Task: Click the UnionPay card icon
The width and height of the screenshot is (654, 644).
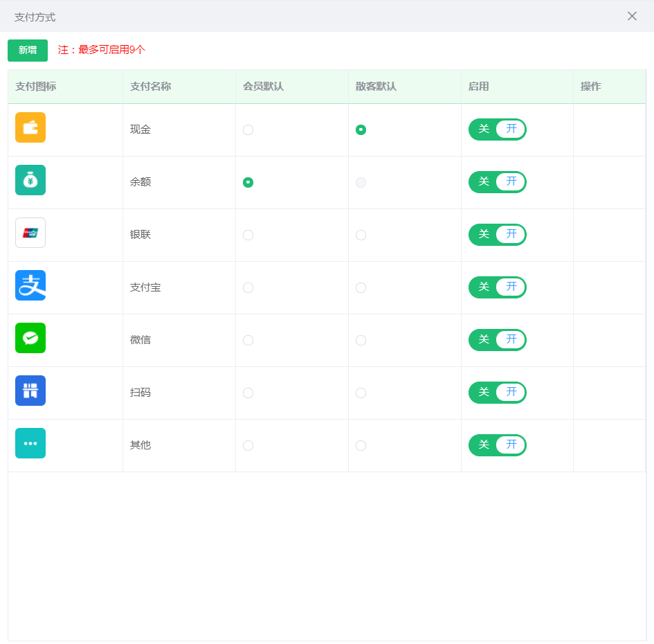Action: pos(30,233)
